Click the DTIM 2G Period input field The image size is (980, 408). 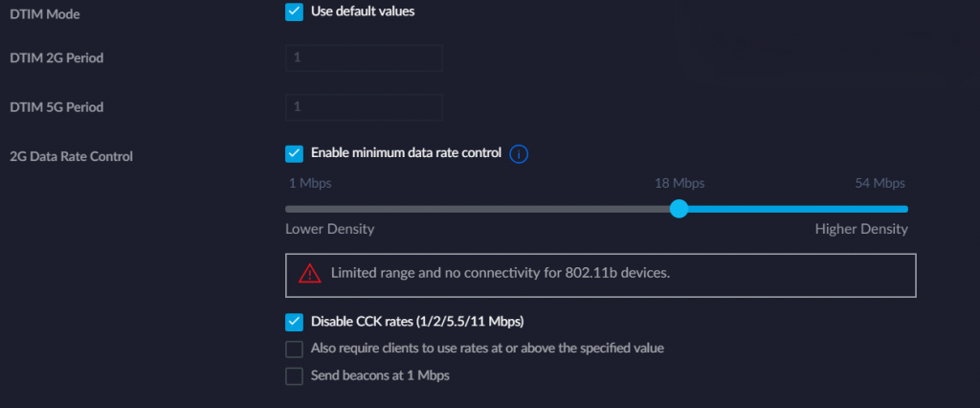pyautogui.click(x=364, y=57)
